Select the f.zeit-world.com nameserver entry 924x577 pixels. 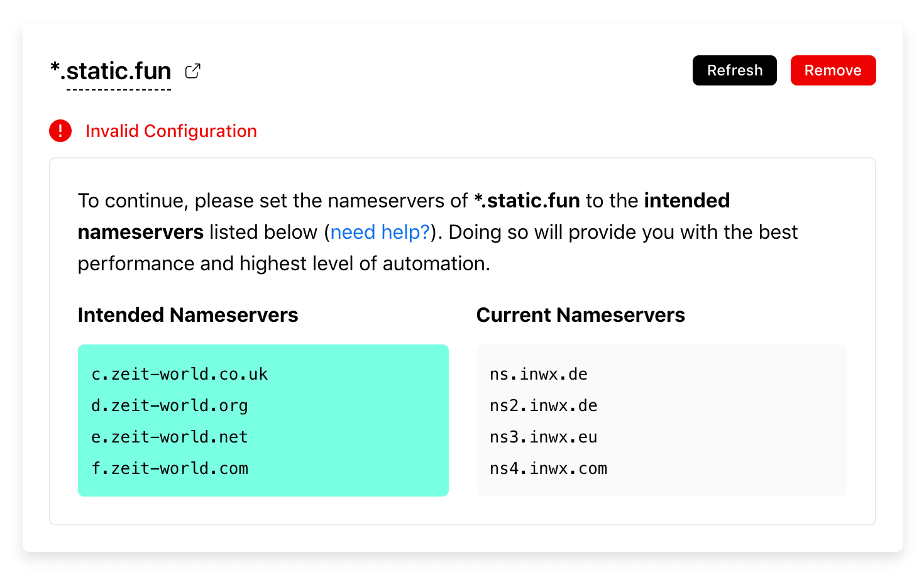170,468
